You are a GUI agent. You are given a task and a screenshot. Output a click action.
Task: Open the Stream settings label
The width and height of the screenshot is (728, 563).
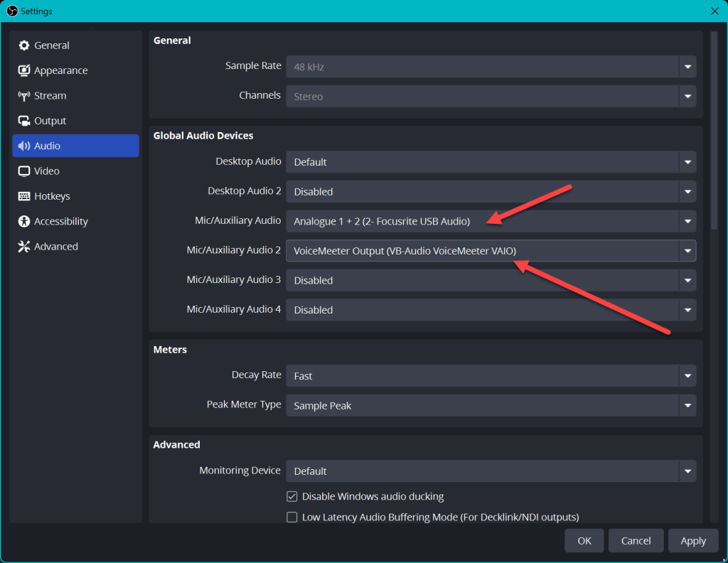pos(50,96)
